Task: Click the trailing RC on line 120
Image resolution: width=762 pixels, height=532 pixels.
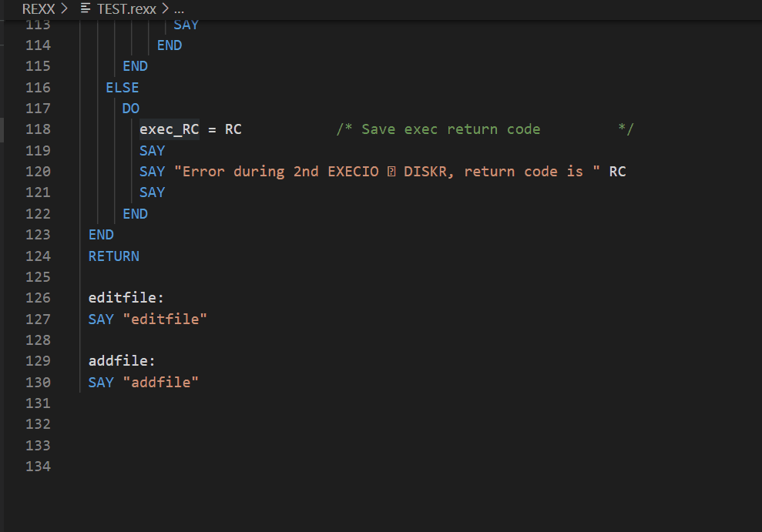Action: pos(617,172)
